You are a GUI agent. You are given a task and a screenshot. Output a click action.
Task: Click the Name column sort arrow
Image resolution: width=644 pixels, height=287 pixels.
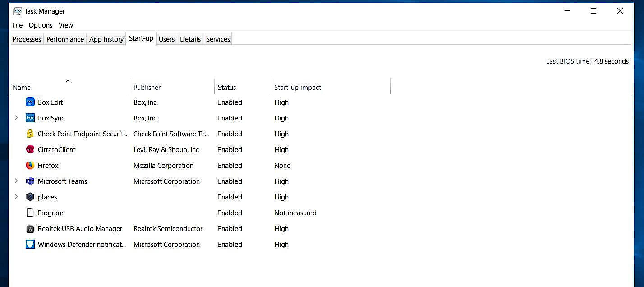point(68,80)
